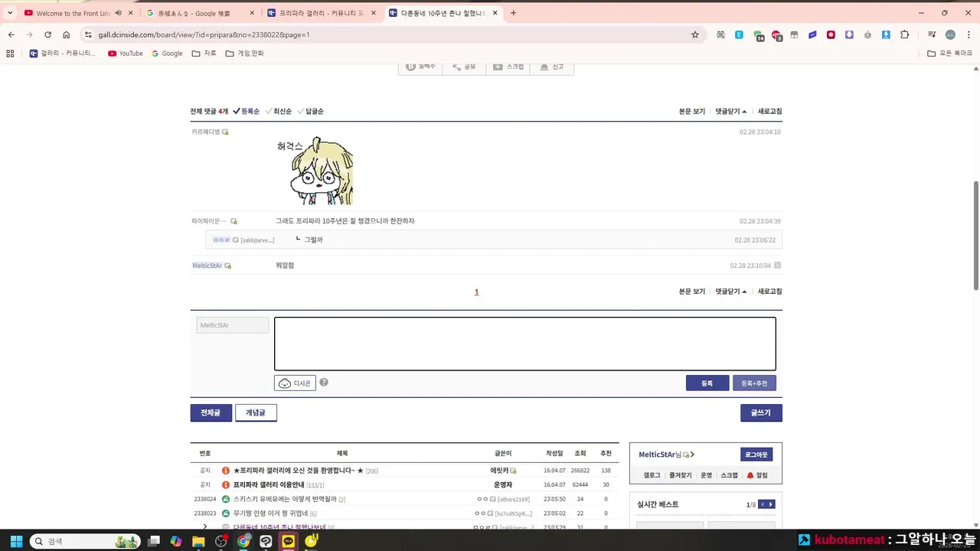View site information icon in address bar
Image resolution: width=980 pixels, height=551 pixels.
[88, 34]
